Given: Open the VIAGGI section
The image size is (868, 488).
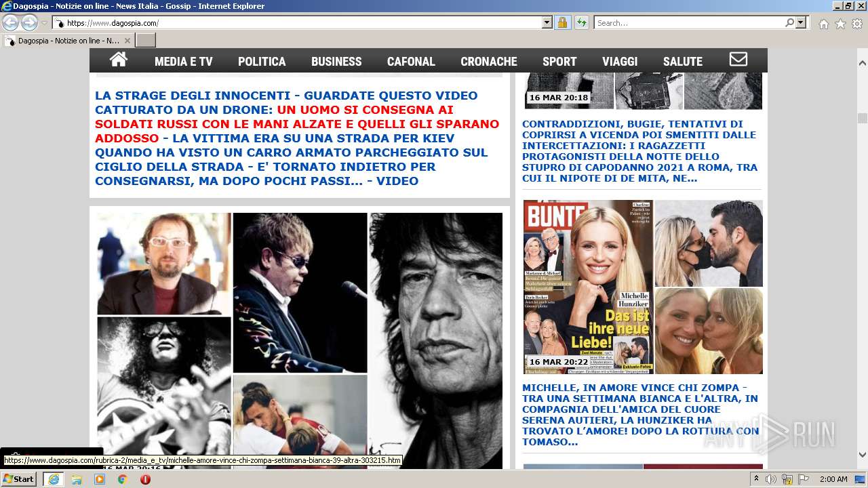Looking at the screenshot, I should point(620,61).
